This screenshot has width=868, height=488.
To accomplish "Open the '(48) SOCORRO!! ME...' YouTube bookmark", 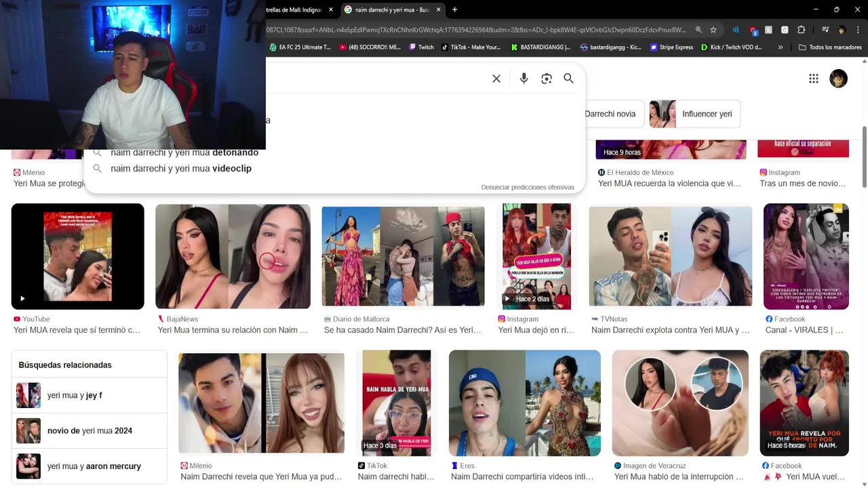I will point(370,47).
